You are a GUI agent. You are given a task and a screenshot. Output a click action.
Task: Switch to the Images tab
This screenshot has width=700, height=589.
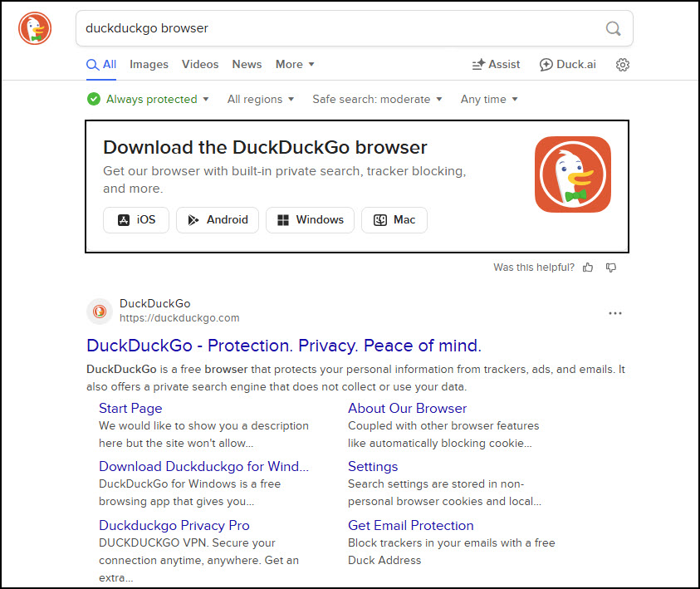point(149,65)
